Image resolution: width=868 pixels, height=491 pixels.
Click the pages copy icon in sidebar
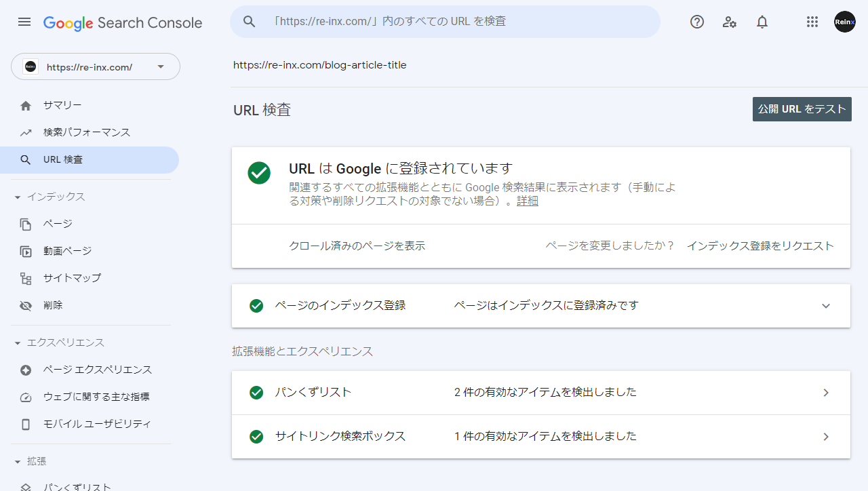tap(26, 224)
